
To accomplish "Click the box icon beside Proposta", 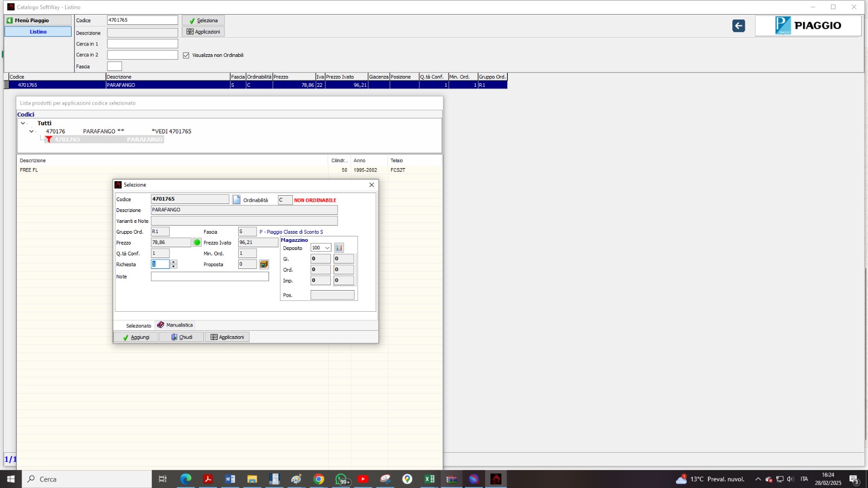I will click(264, 264).
